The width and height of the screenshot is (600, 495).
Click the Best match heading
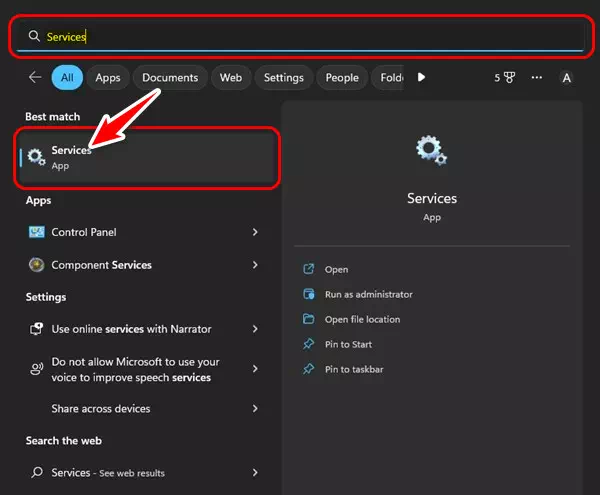click(53, 117)
